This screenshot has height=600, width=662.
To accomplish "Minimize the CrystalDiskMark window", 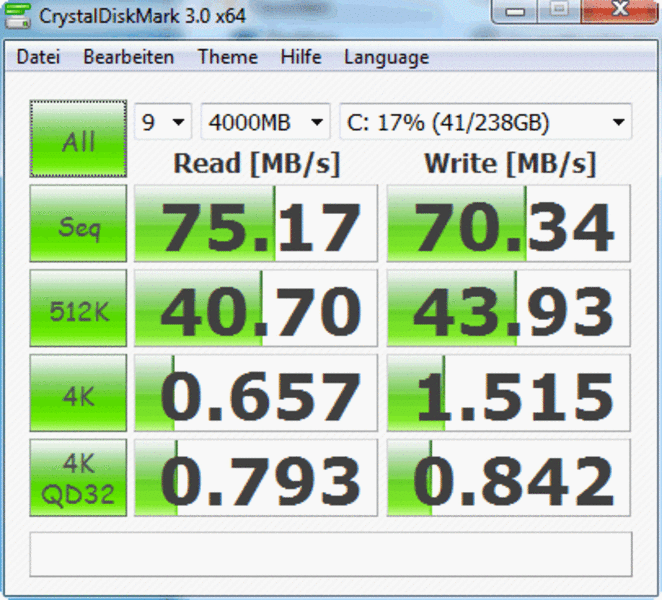I will (x=515, y=11).
